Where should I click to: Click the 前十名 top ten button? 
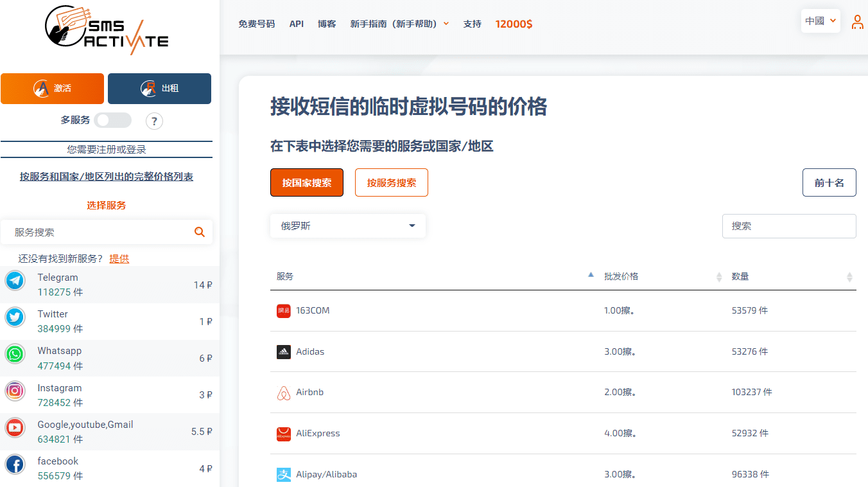pos(829,183)
